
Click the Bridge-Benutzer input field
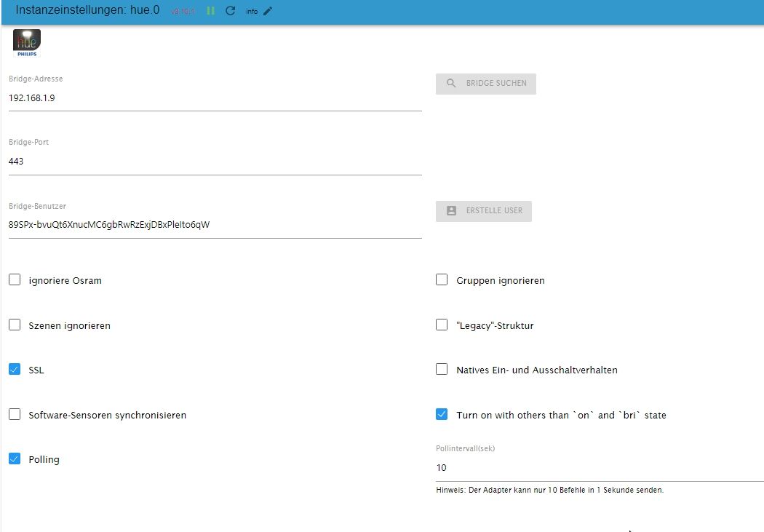(215, 225)
